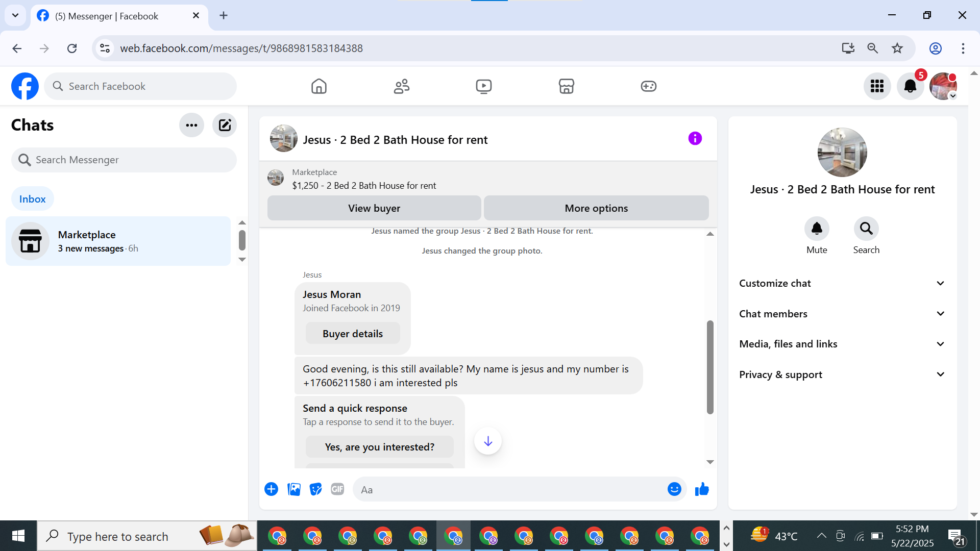This screenshot has height=551, width=980.
Task: Bookmark this tab with star icon
Action: tap(897, 48)
